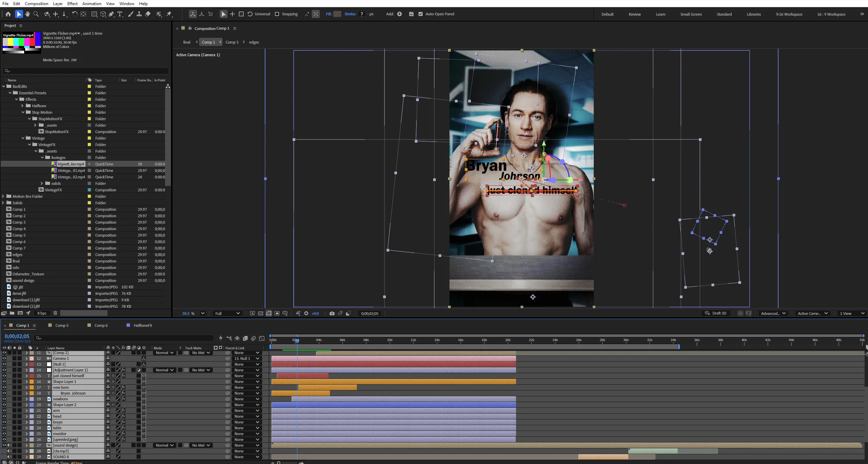Select the Pan Behind anchor point tool

tap(83, 14)
